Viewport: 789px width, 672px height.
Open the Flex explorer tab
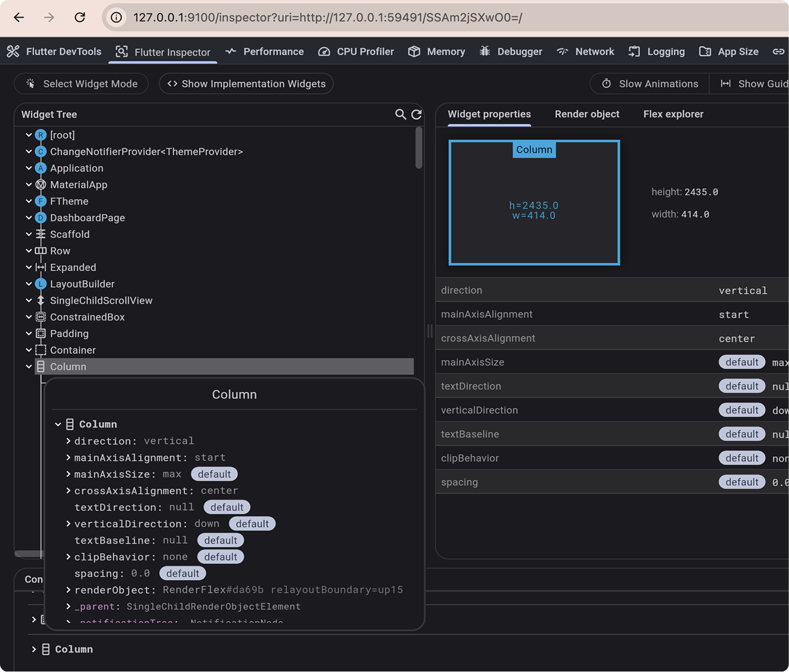[673, 114]
